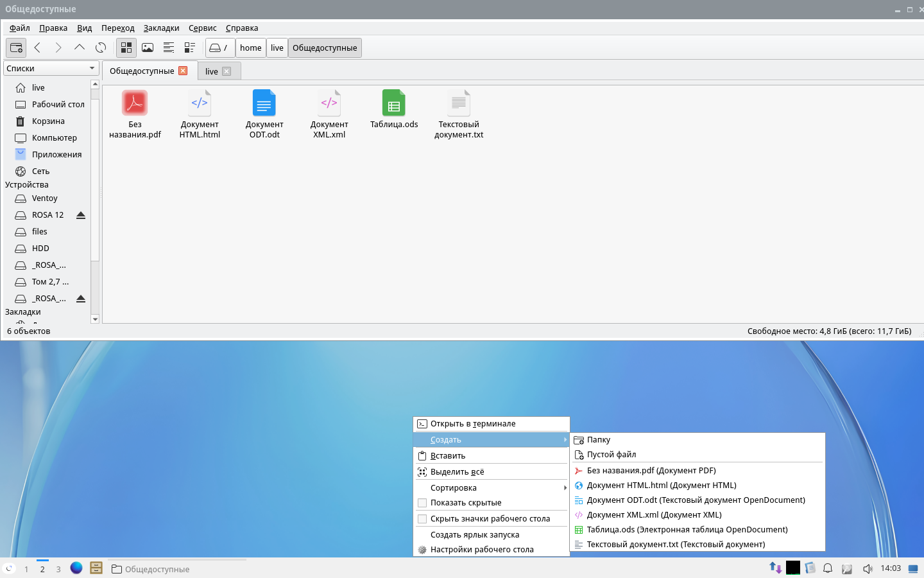Open the start menu button on taskbar
This screenshot has height=578, width=924.
point(9,568)
